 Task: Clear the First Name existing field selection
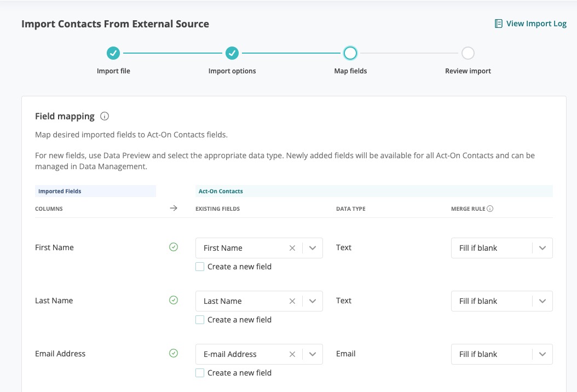click(292, 248)
